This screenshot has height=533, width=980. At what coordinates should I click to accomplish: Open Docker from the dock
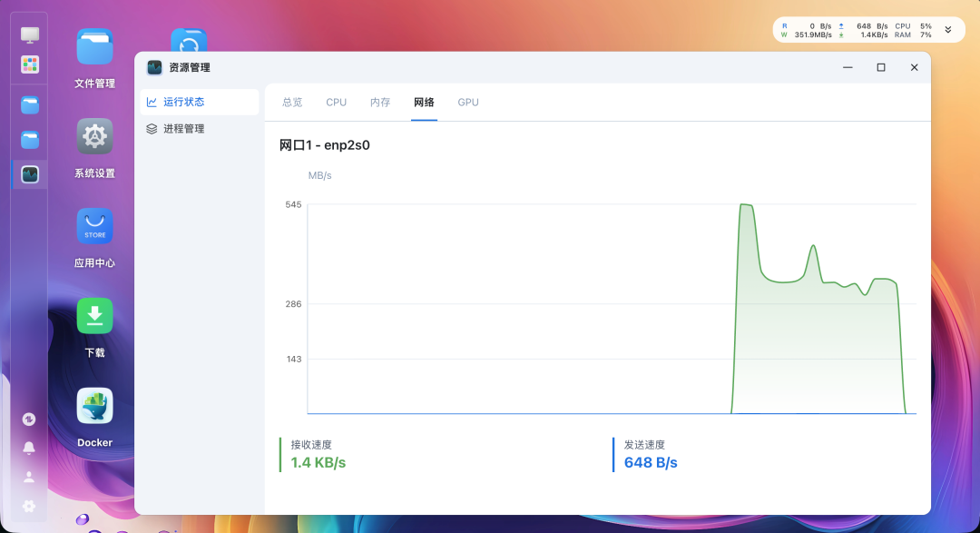point(93,404)
